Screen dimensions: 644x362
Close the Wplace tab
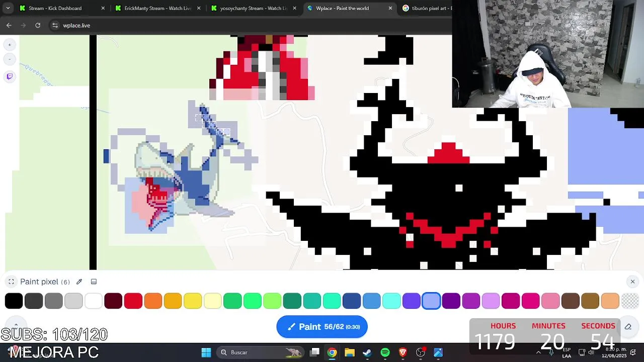point(390,8)
